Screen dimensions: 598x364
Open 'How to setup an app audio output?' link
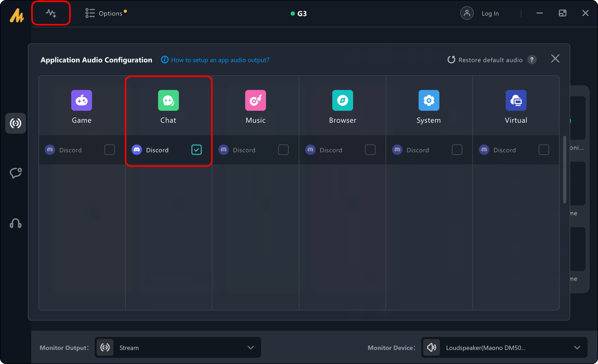click(220, 60)
